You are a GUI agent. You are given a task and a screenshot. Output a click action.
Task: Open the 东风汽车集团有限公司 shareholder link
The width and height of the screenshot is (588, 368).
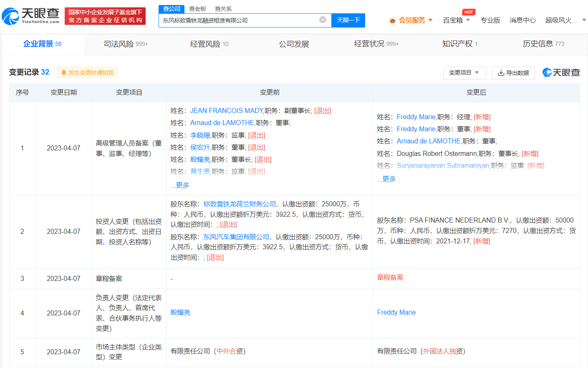click(236, 237)
